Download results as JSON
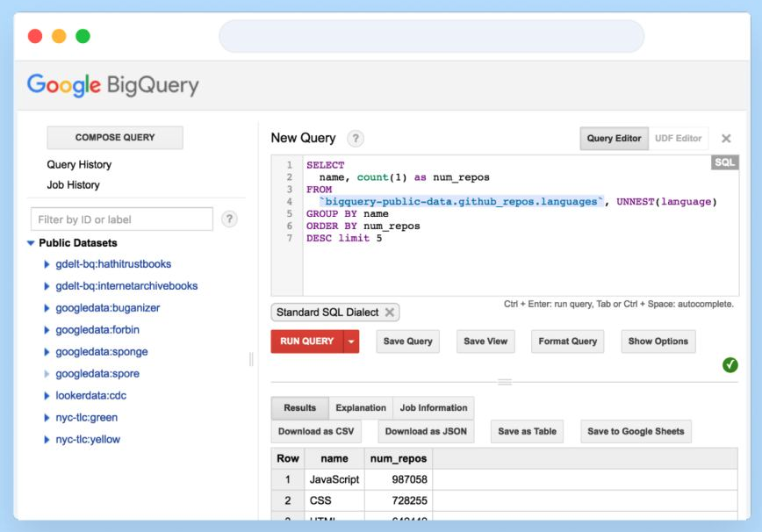This screenshot has height=532, width=762. coord(426,431)
